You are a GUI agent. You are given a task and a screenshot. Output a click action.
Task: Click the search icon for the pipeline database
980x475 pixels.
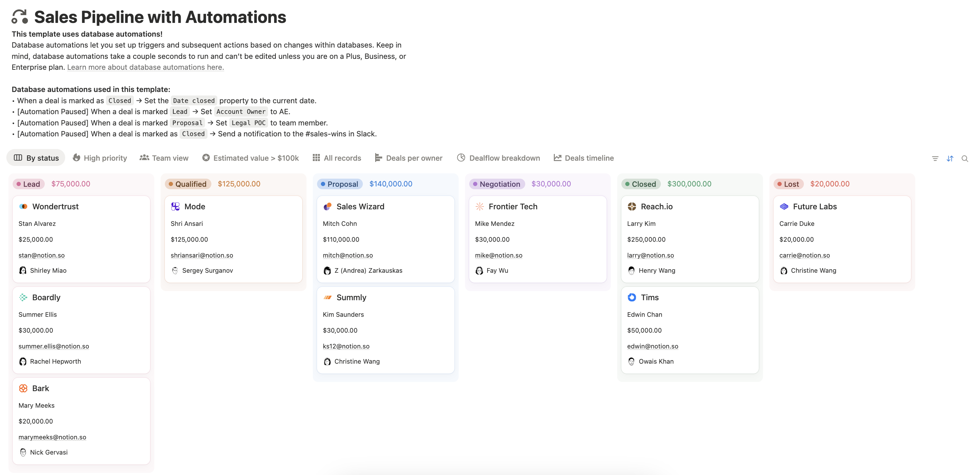point(965,158)
